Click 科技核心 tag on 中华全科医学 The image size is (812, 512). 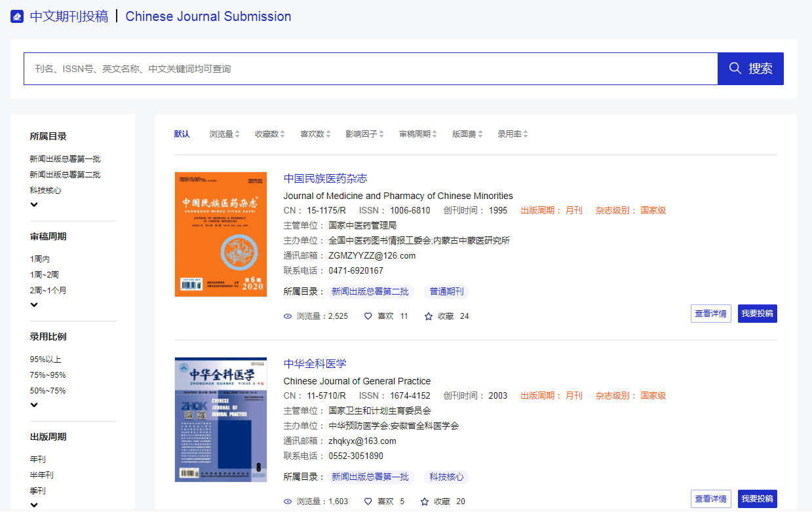pyautogui.click(x=446, y=477)
